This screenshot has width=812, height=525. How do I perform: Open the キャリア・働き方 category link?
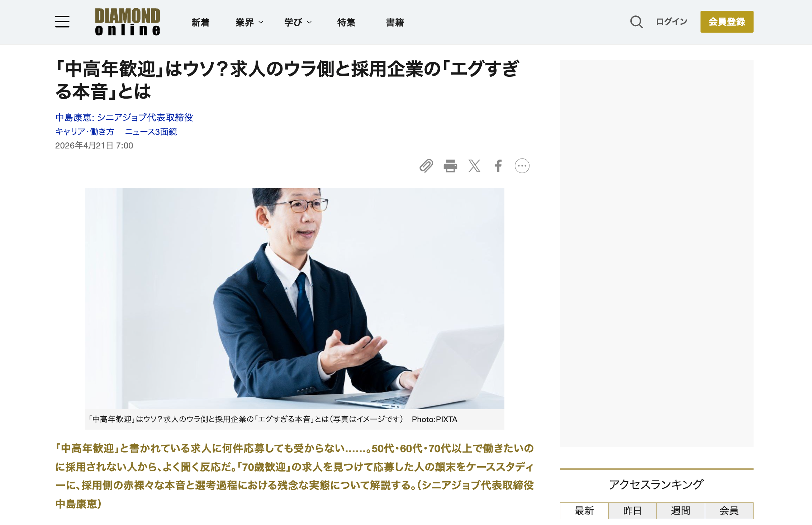pos(85,132)
